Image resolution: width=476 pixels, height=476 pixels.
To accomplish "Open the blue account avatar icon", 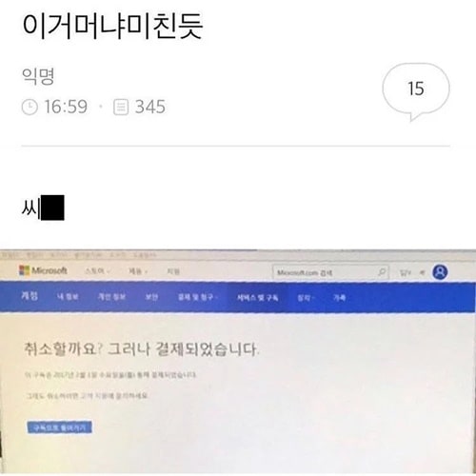I will click(x=440, y=272).
